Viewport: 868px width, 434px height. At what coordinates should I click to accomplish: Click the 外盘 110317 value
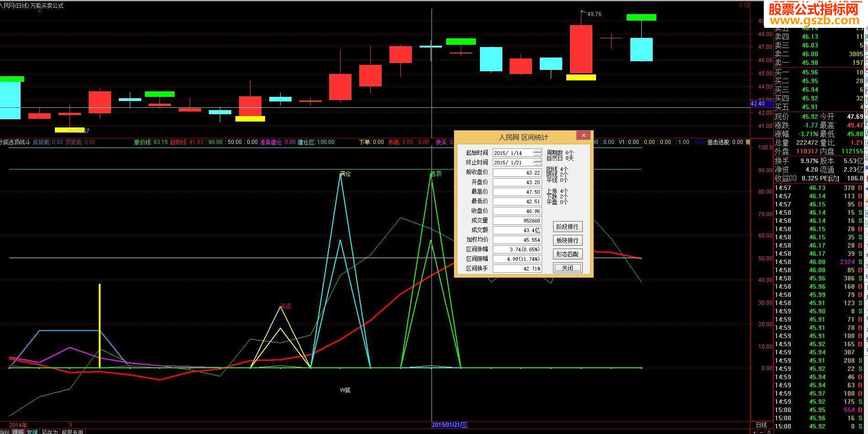pyautogui.click(x=807, y=152)
